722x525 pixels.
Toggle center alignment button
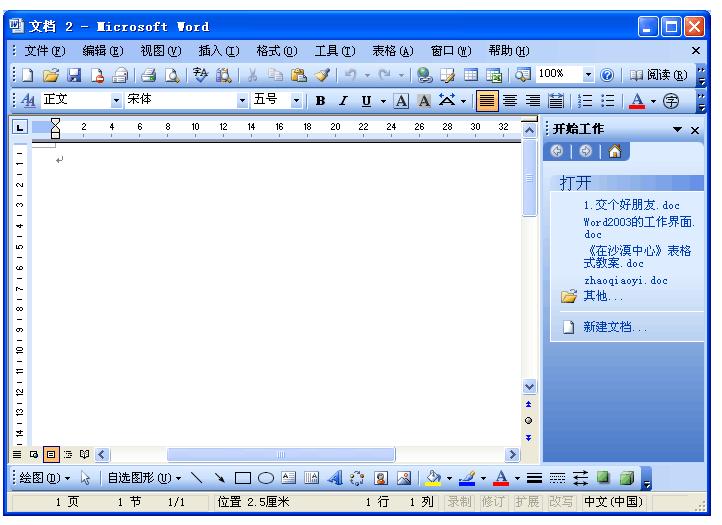[510, 100]
